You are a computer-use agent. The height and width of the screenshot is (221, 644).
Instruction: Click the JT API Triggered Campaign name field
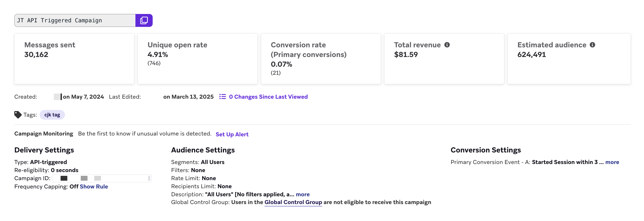pos(75,20)
